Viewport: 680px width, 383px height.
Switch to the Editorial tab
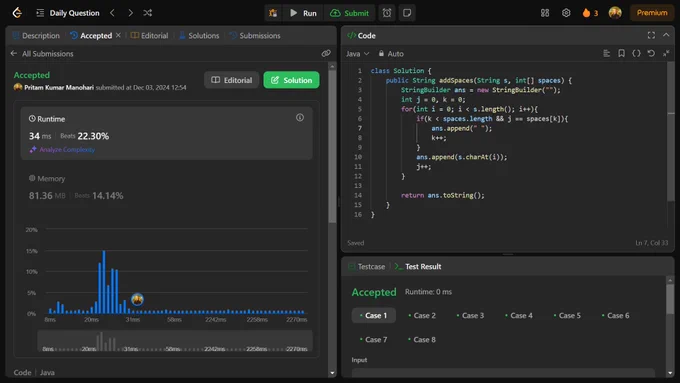[149, 36]
